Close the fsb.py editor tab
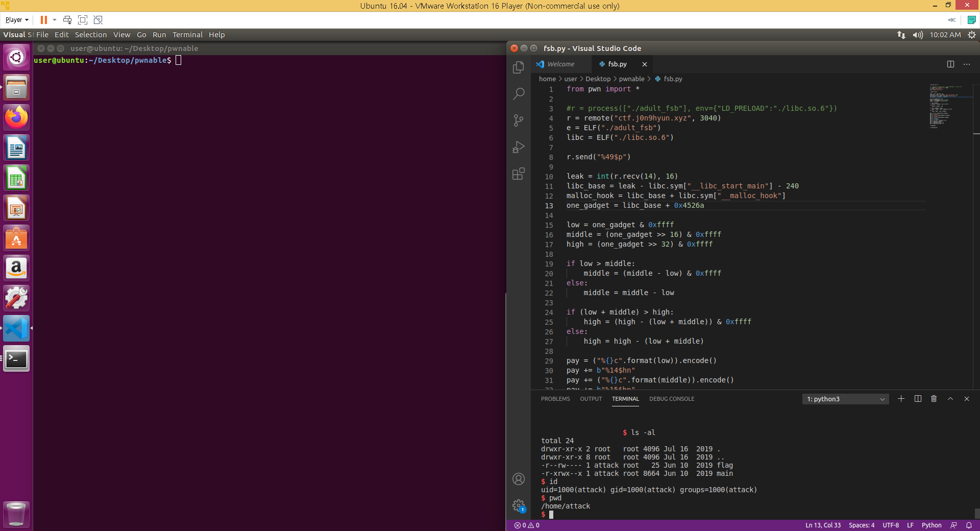The width and height of the screenshot is (980, 531). click(645, 64)
